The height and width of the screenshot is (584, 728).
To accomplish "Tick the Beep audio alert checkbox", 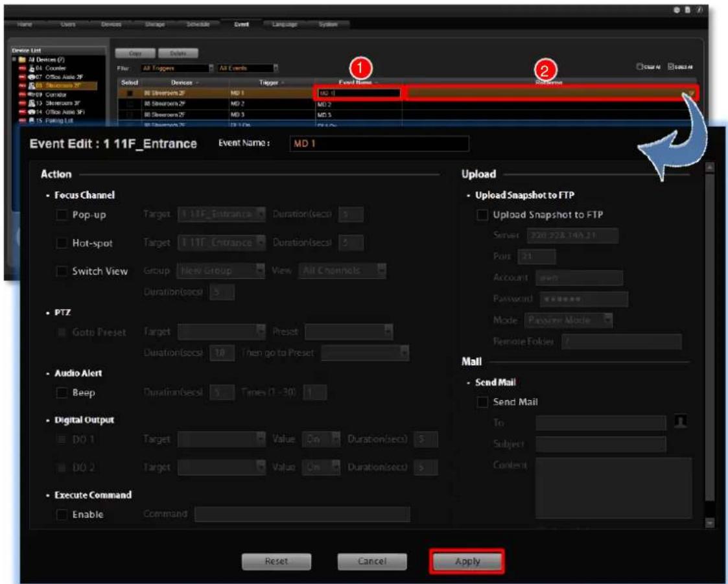I will click(x=62, y=393).
